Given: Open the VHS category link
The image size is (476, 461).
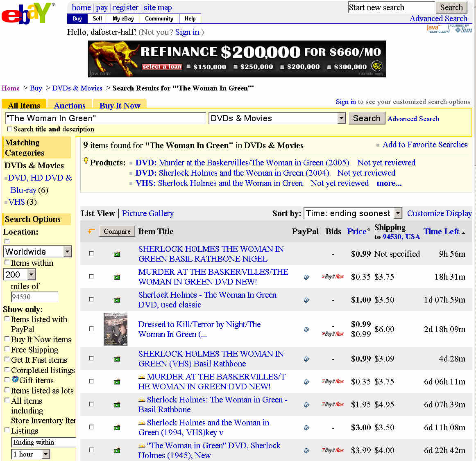Looking at the screenshot, I should coord(16,202).
